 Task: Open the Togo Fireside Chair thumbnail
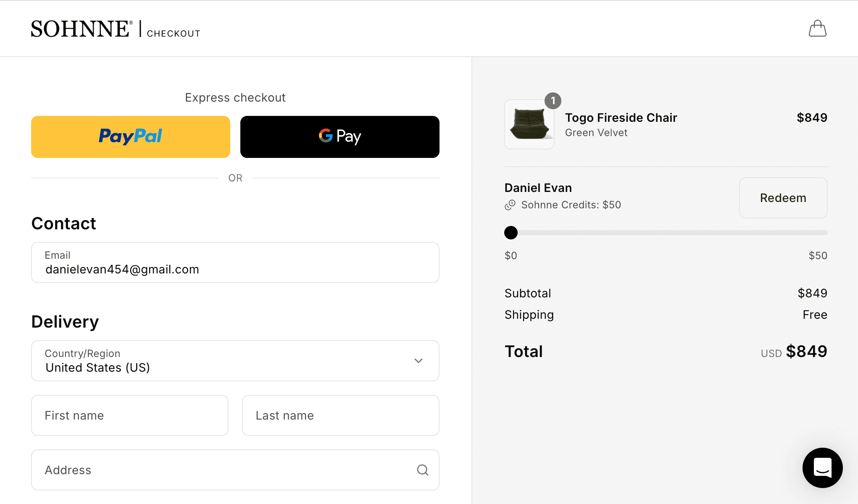coord(529,124)
